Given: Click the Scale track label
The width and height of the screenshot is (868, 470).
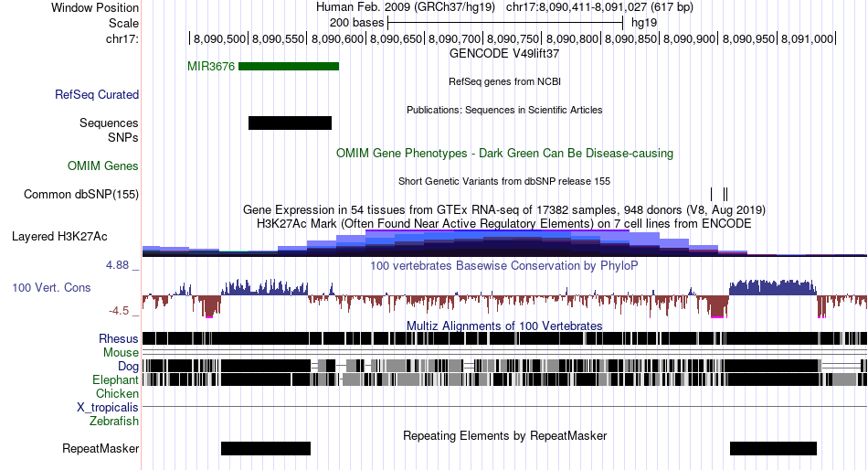Looking at the screenshot, I should [x=123, y=23].
